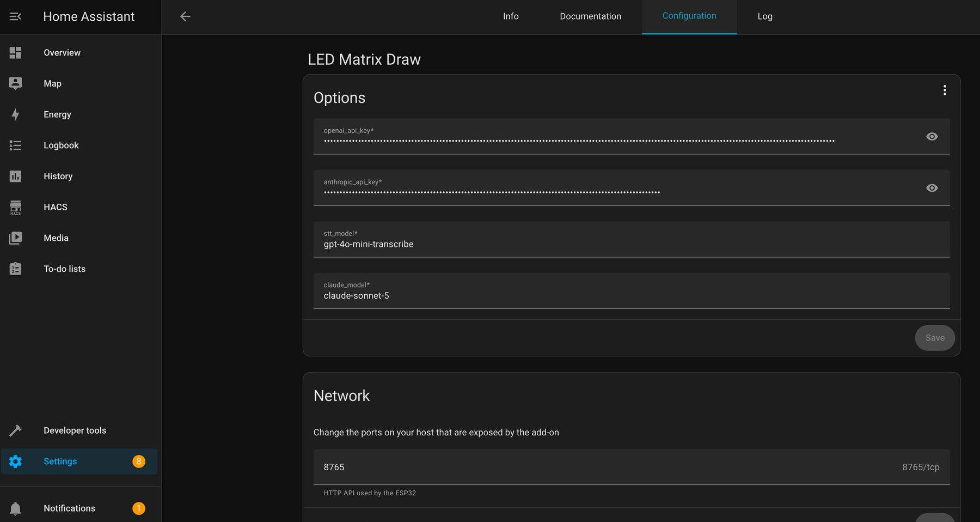Open the Energy sidebar item
This screenshot has height=522, width=980.
[x=79, y=114]
